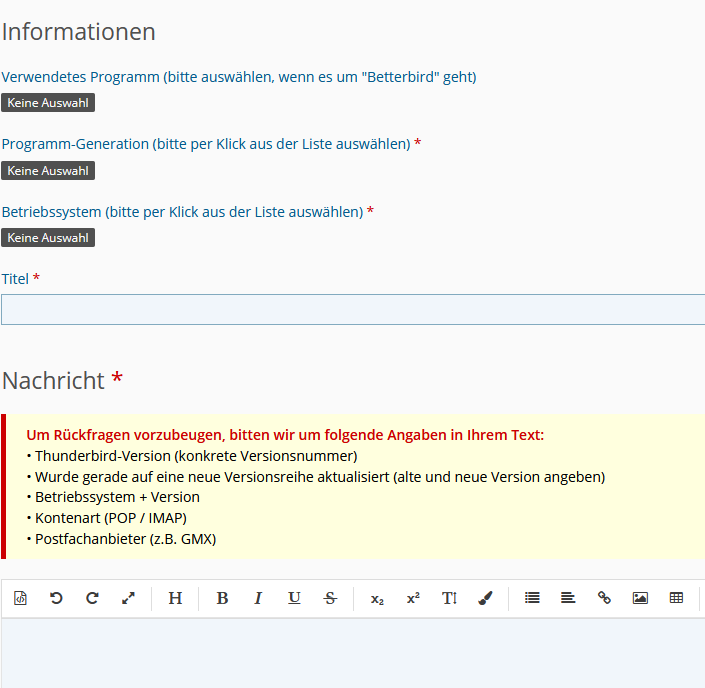Insert a table into the message
The height and width of the screenshot is (688, 705).
pyautogui.click(x=676, y=598)
